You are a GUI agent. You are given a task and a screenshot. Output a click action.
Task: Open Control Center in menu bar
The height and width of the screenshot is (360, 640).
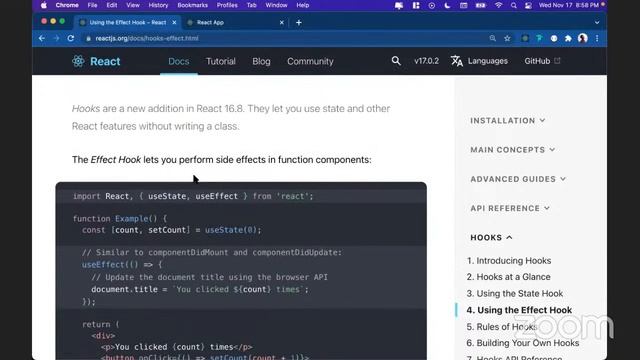click(528, 5)
